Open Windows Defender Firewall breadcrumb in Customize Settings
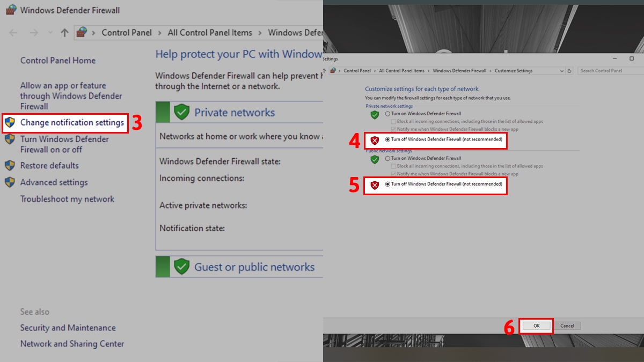The width and height of the screenshot is (644, 362). [459, 71]
